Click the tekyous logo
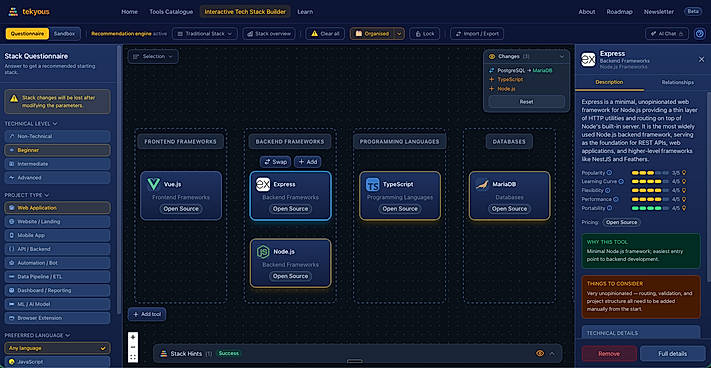The height and width of the screenshot is (368, 711). 29,12
